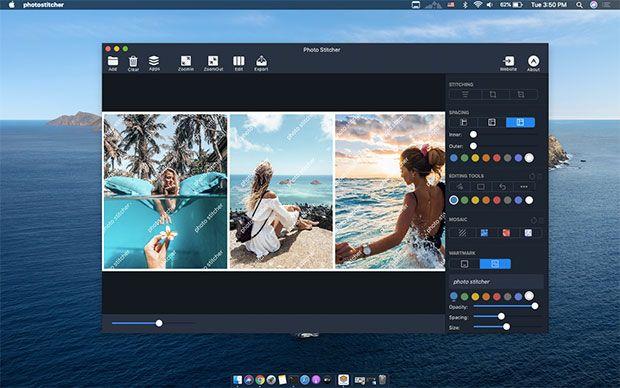Open Spotlight search in the menu bar
620x388 pixels.
[x=579, y=5]
